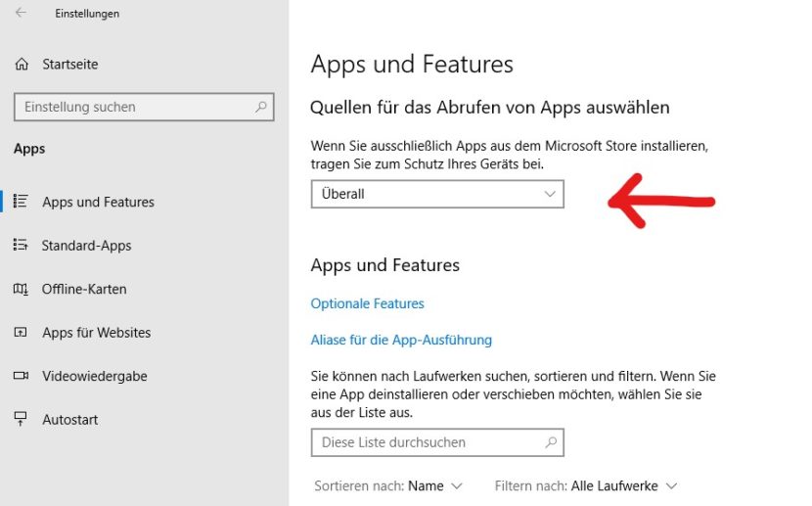
Task: Click magnifier icon in Einstellung suchen box
Action: 261,107
